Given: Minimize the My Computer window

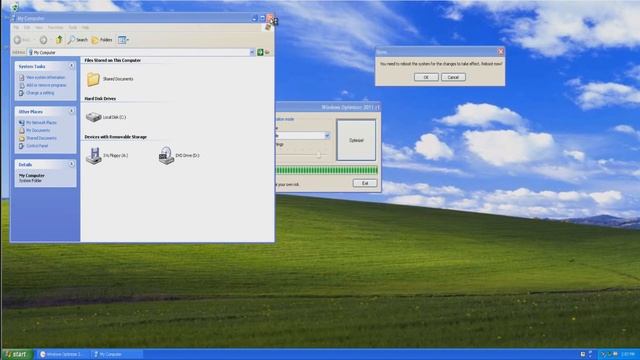Looking at the screenshot, I should 255,18.
